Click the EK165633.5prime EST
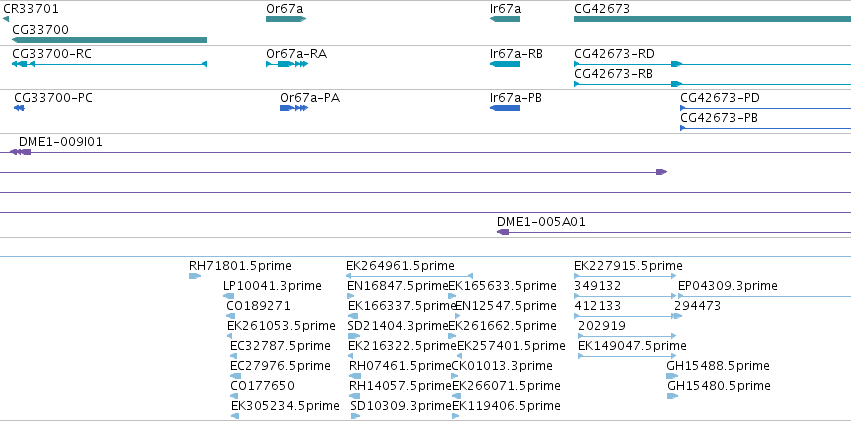The width and height of the screenshot is (851, 421). coord(453,296)
